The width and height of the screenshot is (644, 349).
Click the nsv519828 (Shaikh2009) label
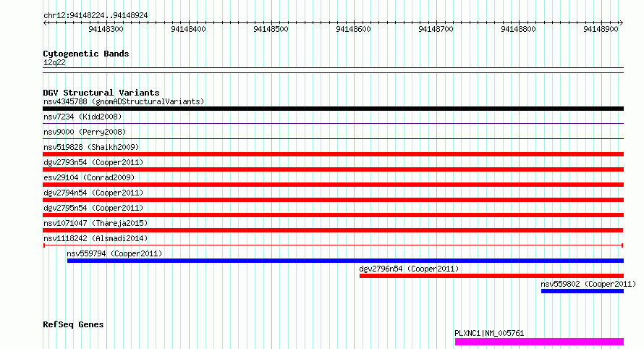coord(91,147)
